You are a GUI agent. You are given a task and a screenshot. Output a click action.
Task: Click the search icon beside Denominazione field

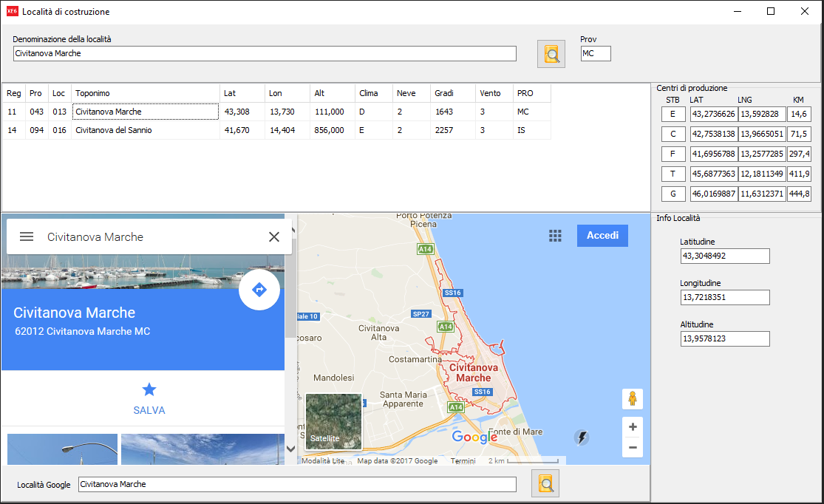(551, 54)
